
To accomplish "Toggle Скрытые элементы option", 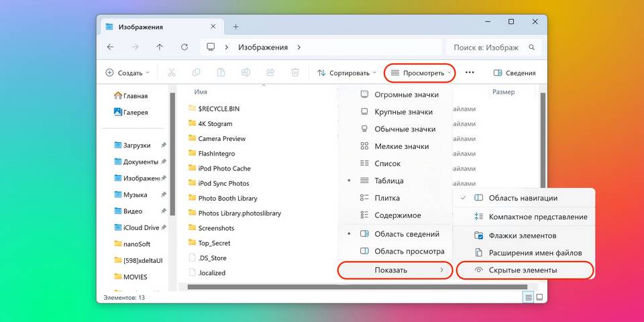I will point(525,270).
